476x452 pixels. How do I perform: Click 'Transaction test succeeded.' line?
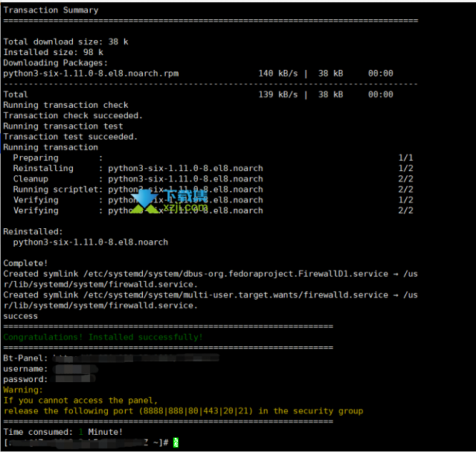[x=71, y=137]
